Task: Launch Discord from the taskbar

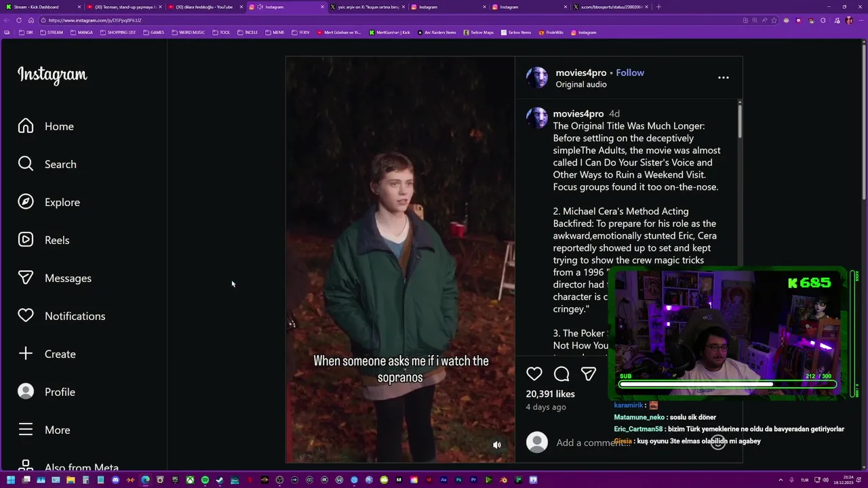Action: tap(115, 480)
